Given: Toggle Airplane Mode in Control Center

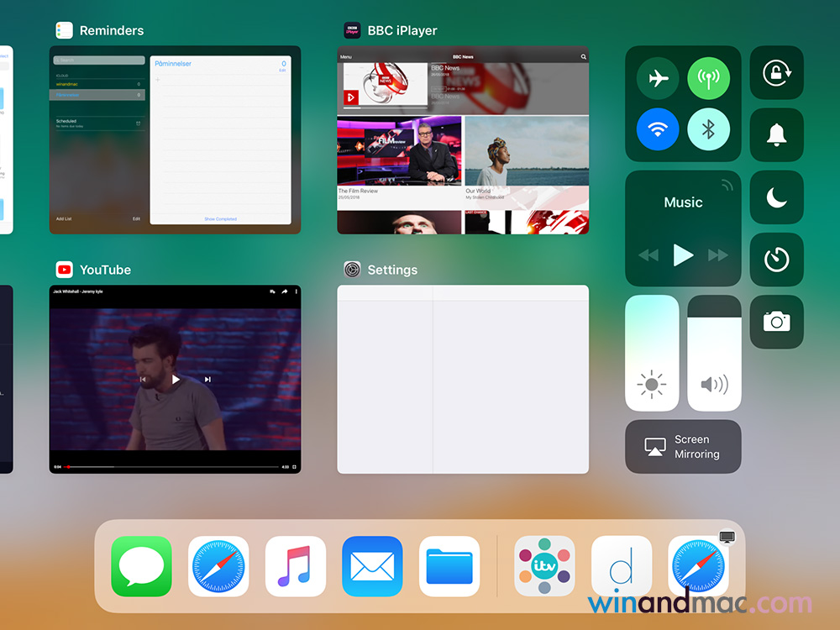Looking at the screenshot, I should point(658,78).
